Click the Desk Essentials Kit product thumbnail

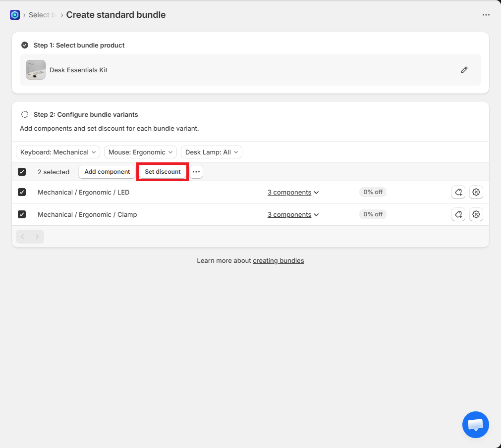[36, 70]
